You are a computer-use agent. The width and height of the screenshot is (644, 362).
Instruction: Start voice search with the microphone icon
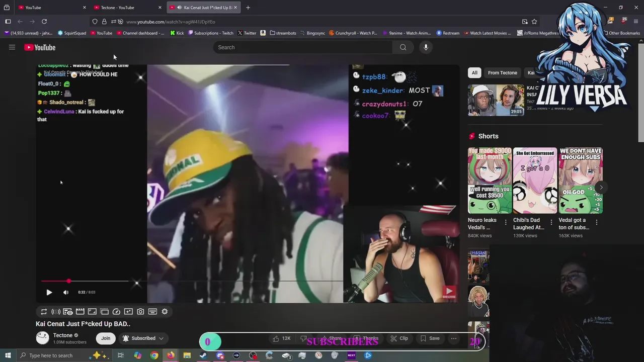pyautogui.click(x=426, y=47)
